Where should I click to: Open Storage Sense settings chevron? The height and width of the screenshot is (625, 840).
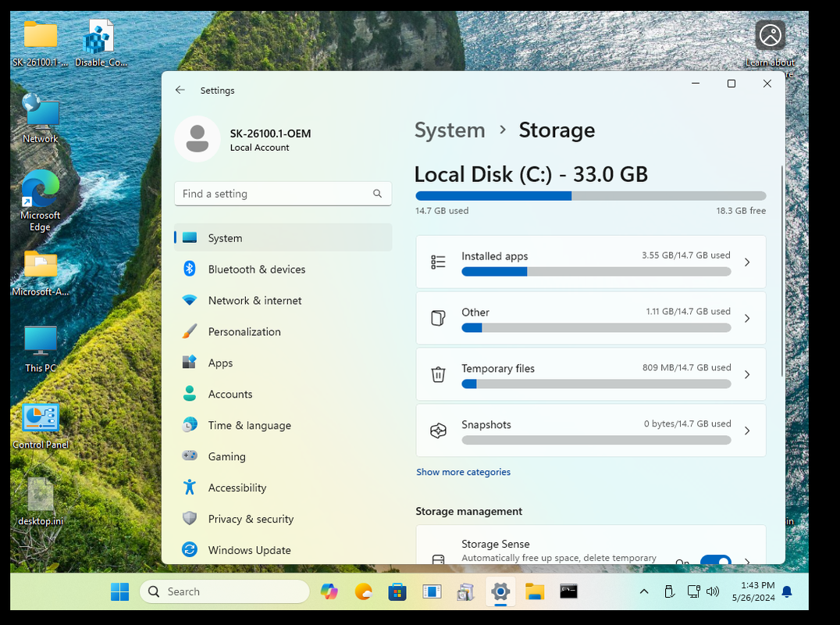point(747,559)
